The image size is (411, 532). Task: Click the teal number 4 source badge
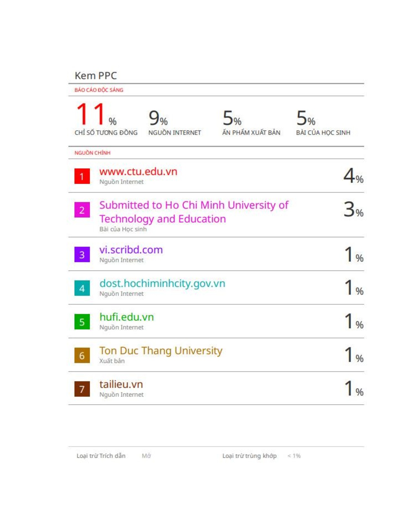[x=82, y=288]
